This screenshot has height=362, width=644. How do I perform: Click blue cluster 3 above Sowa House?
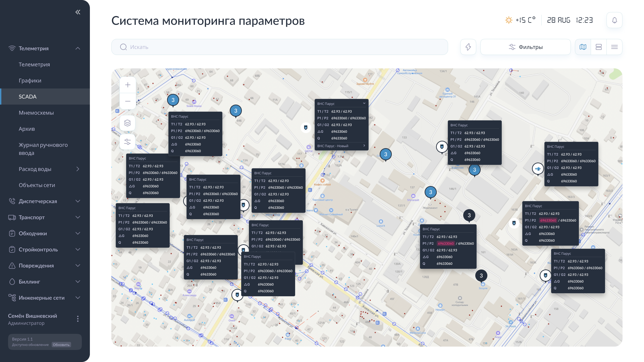[x=173, y=100]
